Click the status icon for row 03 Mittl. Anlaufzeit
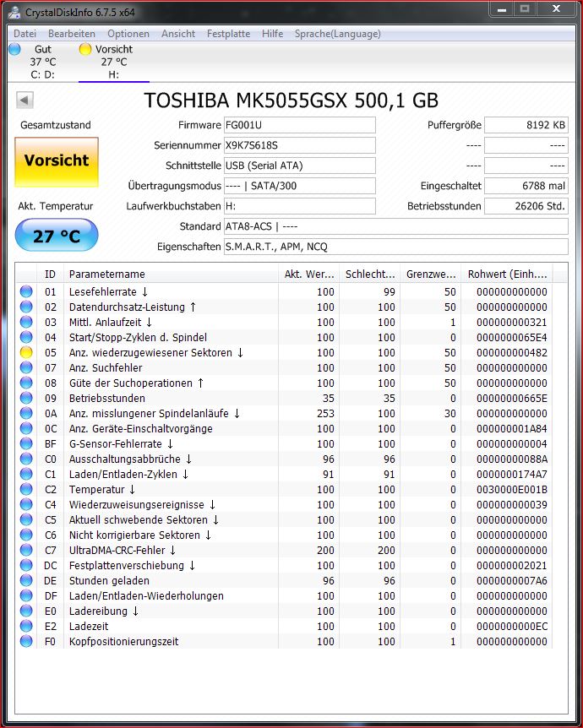583x728 pixels. [x=26, y=323]
